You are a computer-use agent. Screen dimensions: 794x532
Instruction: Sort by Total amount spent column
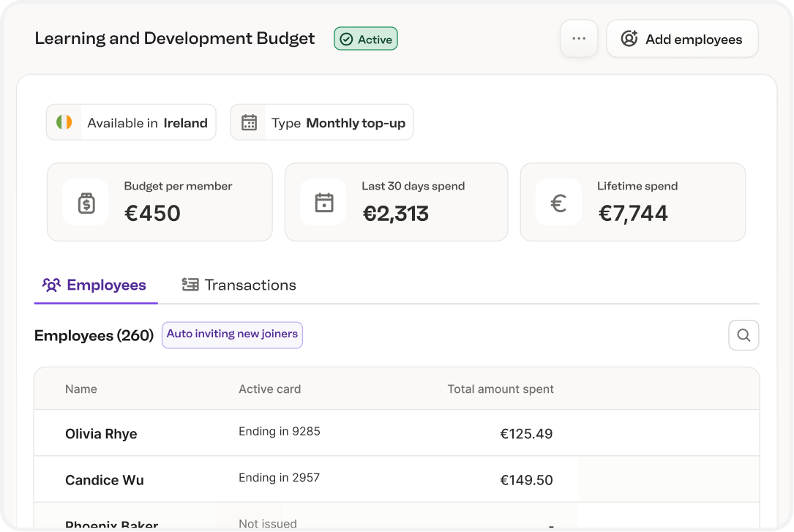point(501,389)
